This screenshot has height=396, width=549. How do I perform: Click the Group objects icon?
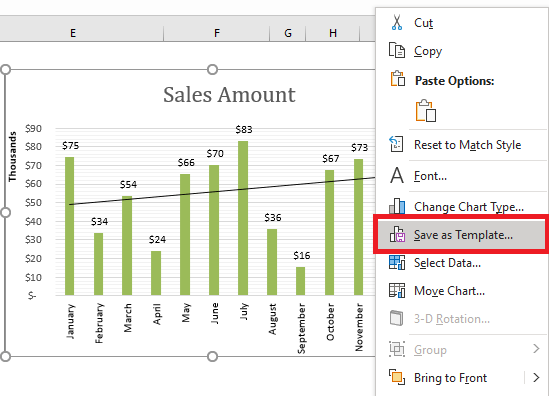(x=397, y=349)
